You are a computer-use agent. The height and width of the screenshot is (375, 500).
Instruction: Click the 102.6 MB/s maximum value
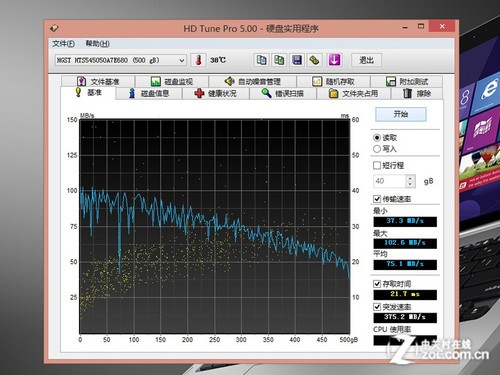coord(405,243)
